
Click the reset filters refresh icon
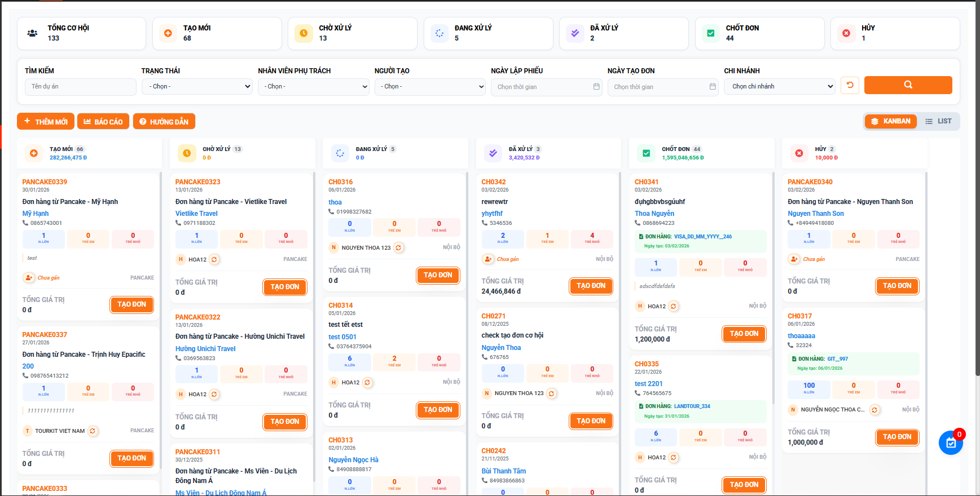850,85
